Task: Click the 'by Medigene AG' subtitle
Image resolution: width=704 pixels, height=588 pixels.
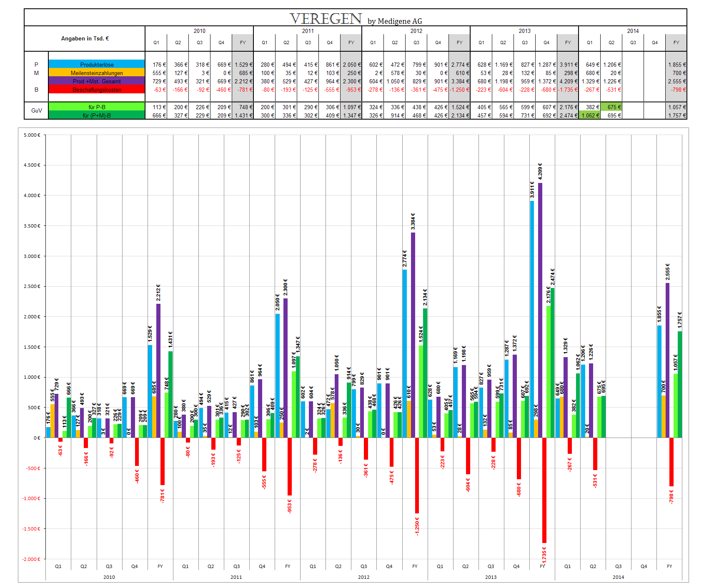Action: (x=395, y=21)
